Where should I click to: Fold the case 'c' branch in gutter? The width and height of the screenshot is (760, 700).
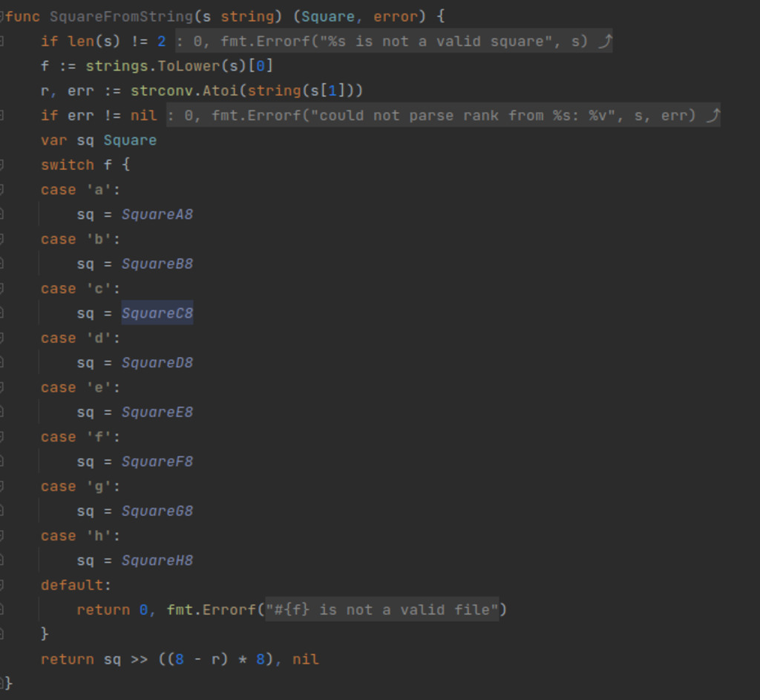coord(2,289)
